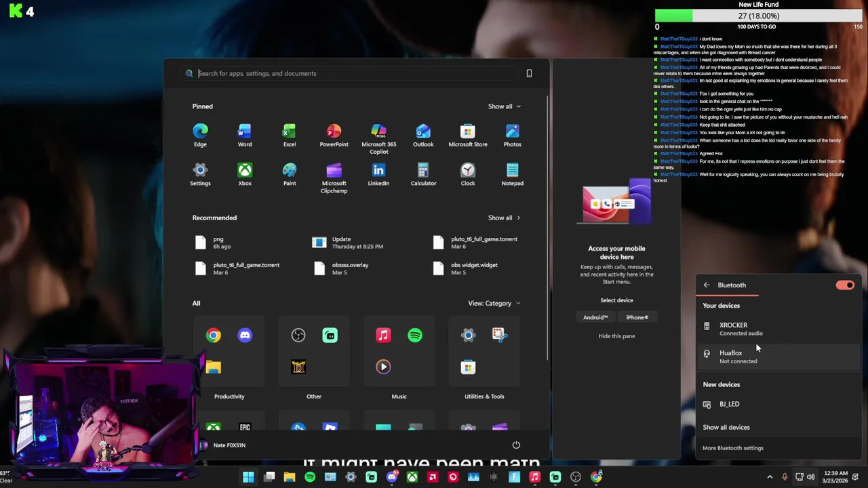Open the pinned Outlook app
Image resolution: width=868 pixels, height=488 pixels.
(x=423, y=135)
